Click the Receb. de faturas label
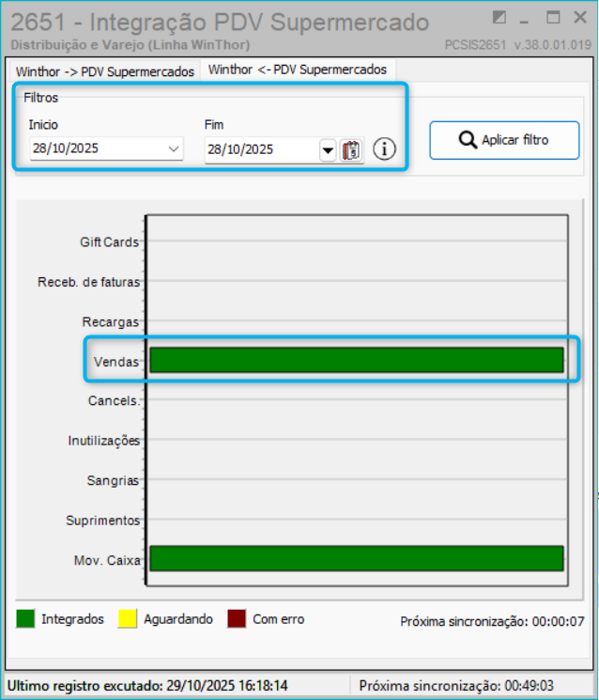The height and width of the screenshot is (700, 599). point(89,282)
